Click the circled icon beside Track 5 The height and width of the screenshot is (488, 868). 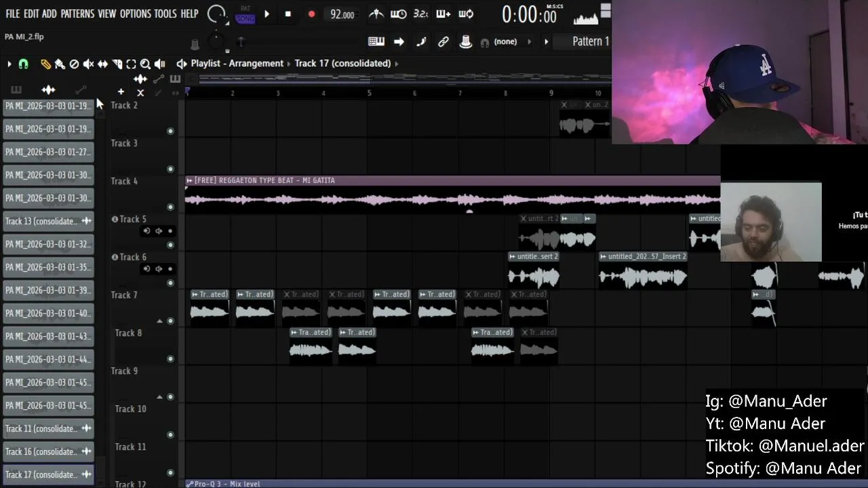click(115, 219)
